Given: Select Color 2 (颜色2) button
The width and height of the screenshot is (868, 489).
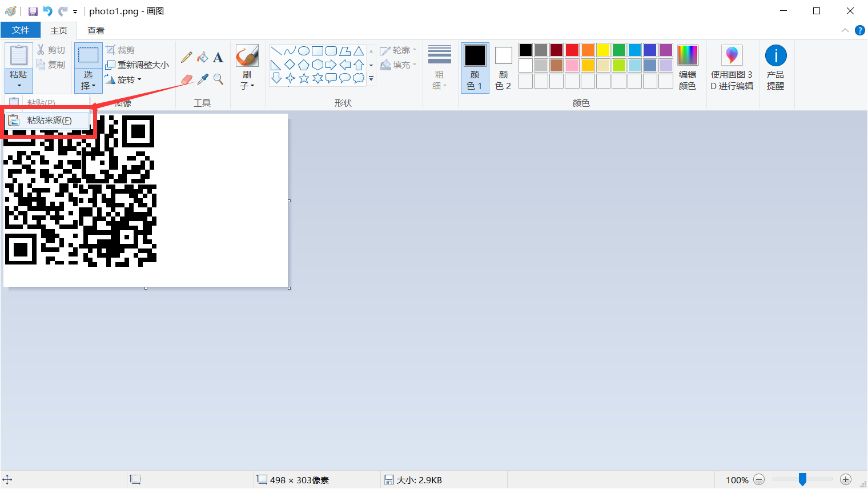Looking at the screenshot, I should [x=503, y=67].
